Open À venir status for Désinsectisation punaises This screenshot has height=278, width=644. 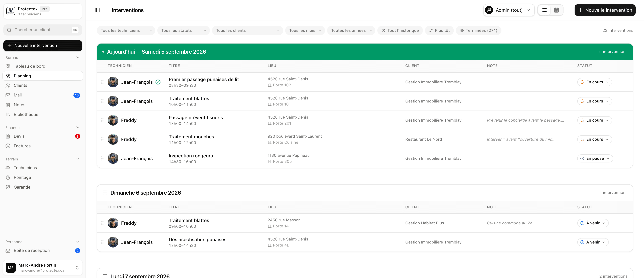tap(593, 242)
